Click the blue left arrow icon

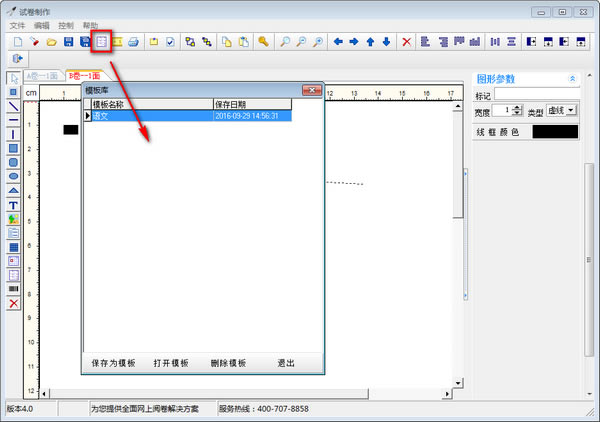(x=337, y=42)
